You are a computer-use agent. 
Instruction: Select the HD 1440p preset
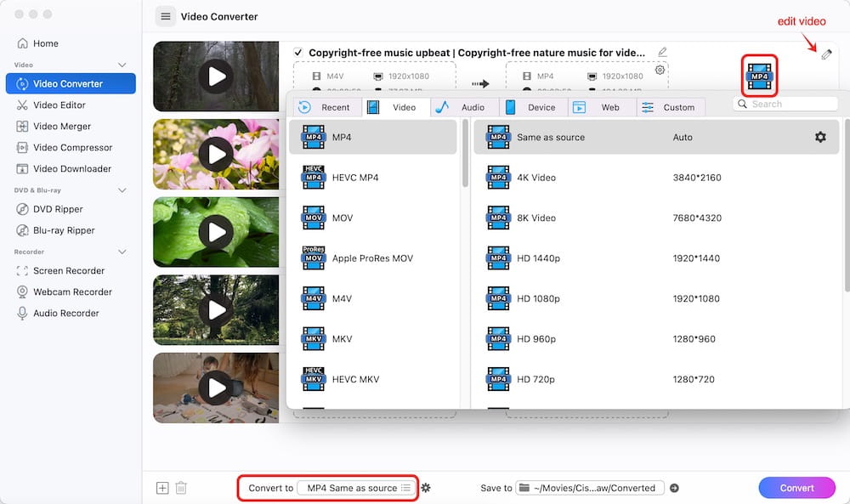[x=656, y=258]
